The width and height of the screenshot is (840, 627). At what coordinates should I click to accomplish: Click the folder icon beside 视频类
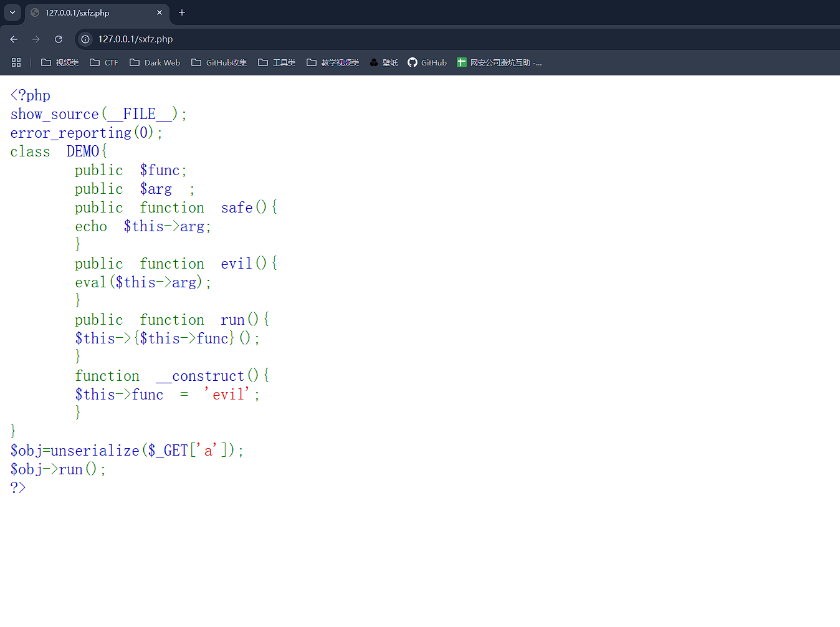46,62
